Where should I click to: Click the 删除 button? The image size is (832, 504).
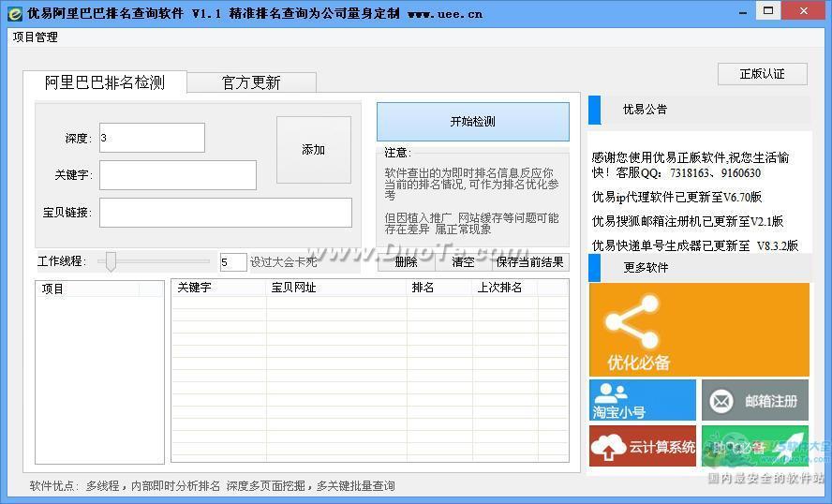tap(406, 262)
